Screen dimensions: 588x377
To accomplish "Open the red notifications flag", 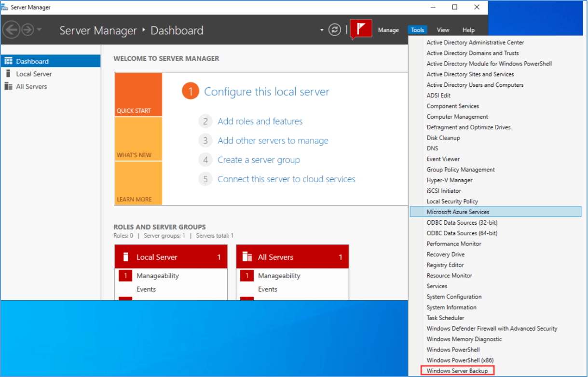I will 361,29.
